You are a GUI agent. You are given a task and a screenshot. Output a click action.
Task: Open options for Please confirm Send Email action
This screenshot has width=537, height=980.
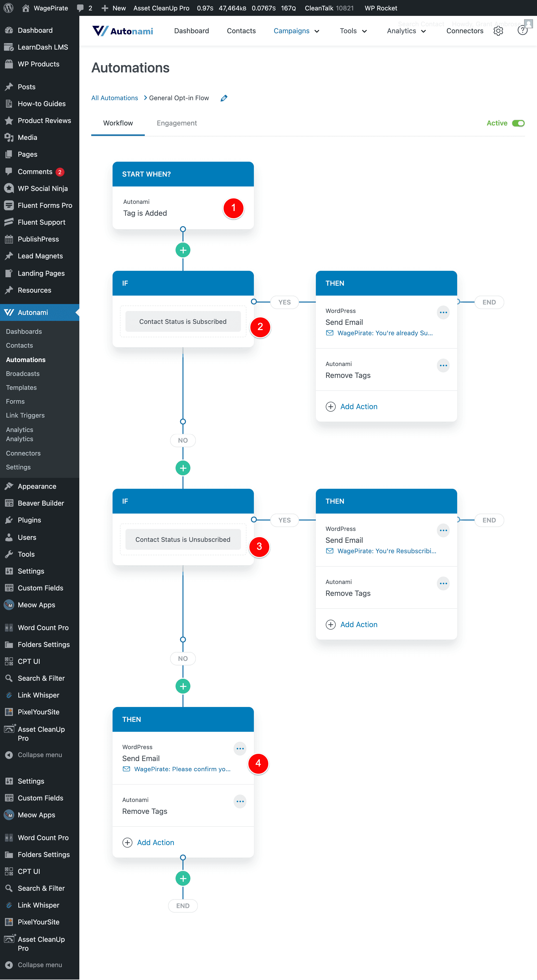click(x=240, y=749)
